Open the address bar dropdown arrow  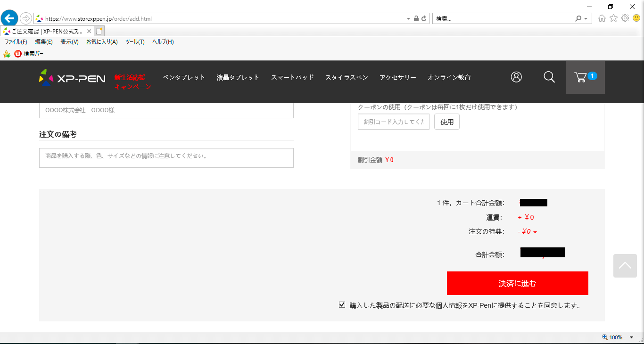408,19
